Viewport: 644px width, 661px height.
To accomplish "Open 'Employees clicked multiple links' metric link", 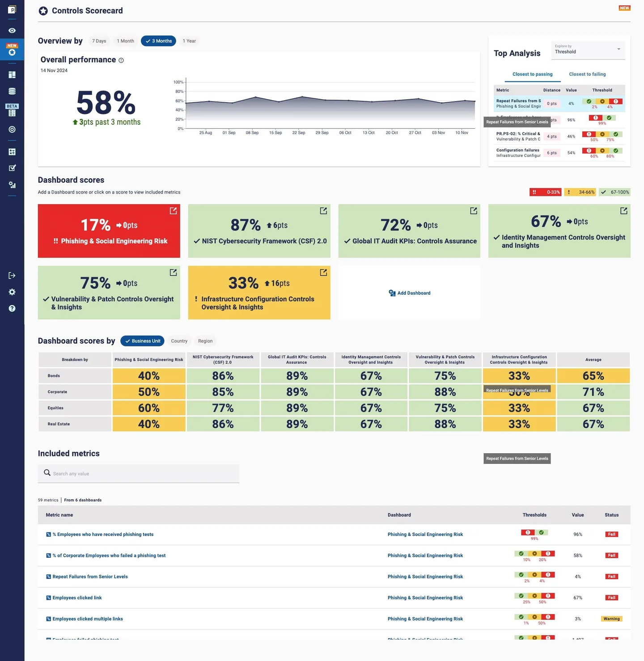I will click(88, 619).
